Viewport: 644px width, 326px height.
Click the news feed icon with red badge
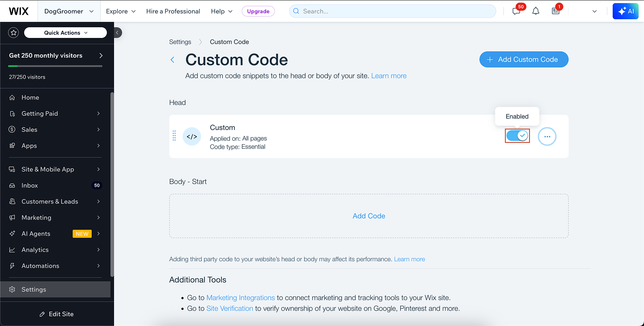tap(555, 11)
